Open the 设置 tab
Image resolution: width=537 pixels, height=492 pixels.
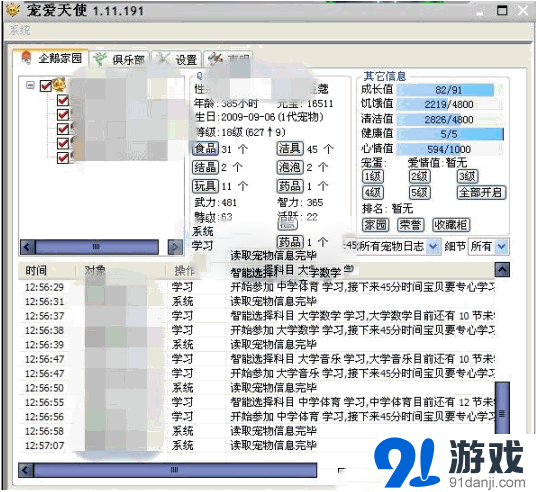point(177,60)
